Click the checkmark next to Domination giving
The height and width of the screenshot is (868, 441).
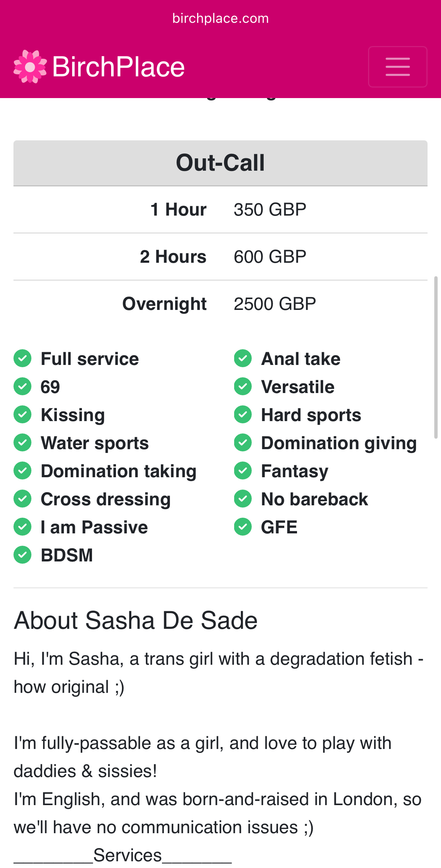[x=243, y=443]
